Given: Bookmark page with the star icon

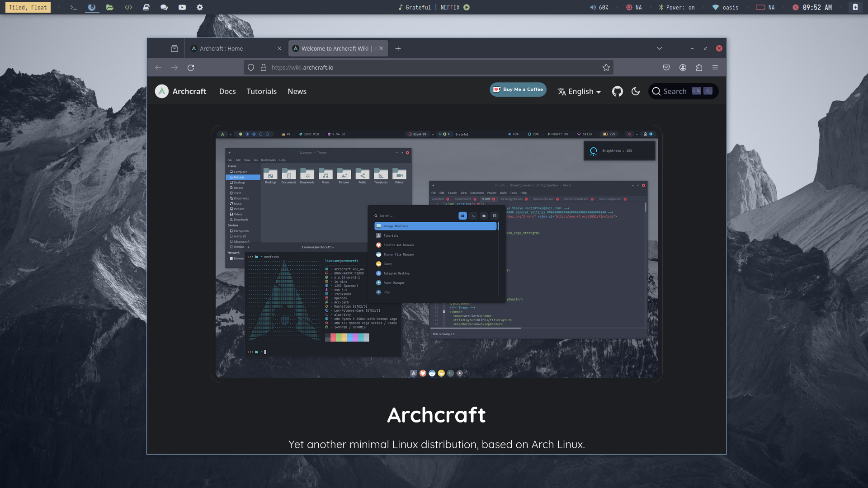Looking at the screenshot, I should pos(606,67).
